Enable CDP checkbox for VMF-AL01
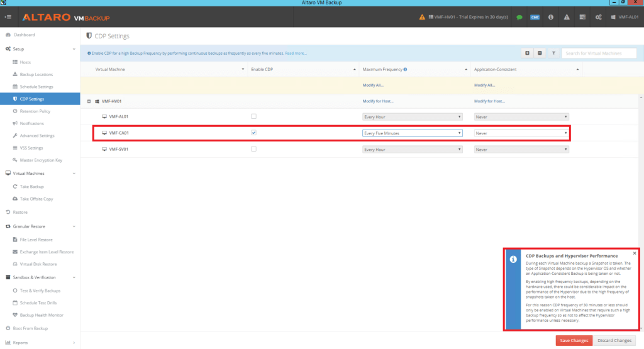 click(x=253, y=116)
